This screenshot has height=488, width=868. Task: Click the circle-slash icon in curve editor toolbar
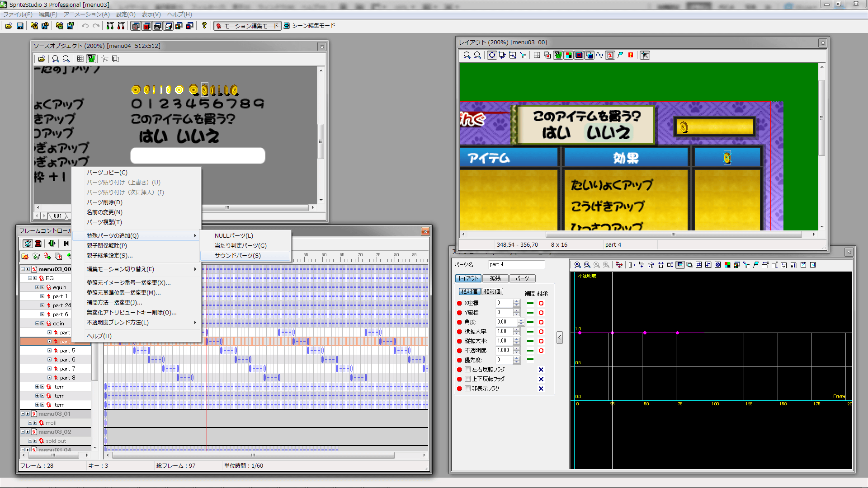coord(718,265)
